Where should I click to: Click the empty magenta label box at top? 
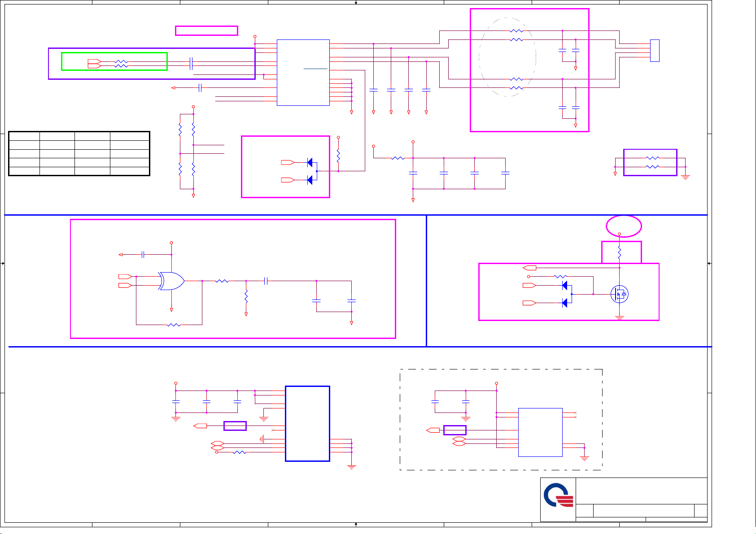click(206, 30)
